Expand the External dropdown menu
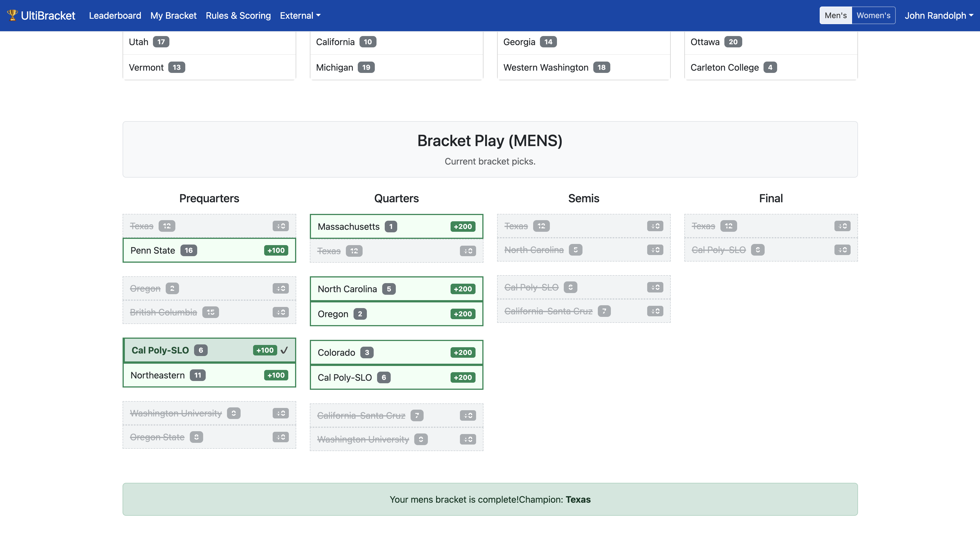 (x=300, y=16)
